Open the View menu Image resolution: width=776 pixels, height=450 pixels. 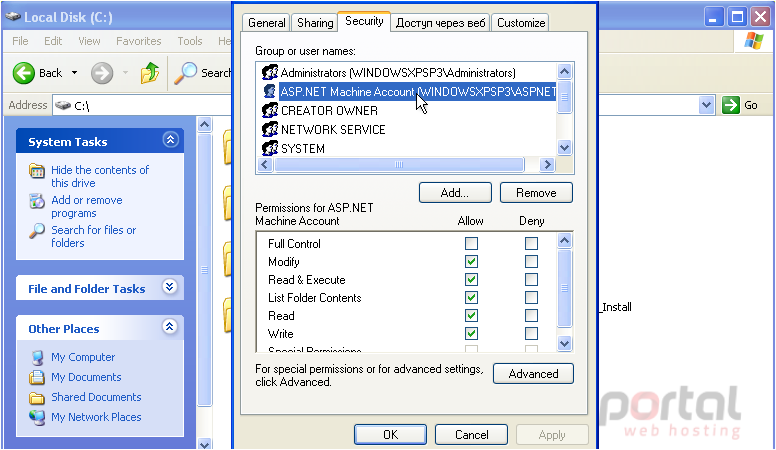click(89, 41)
